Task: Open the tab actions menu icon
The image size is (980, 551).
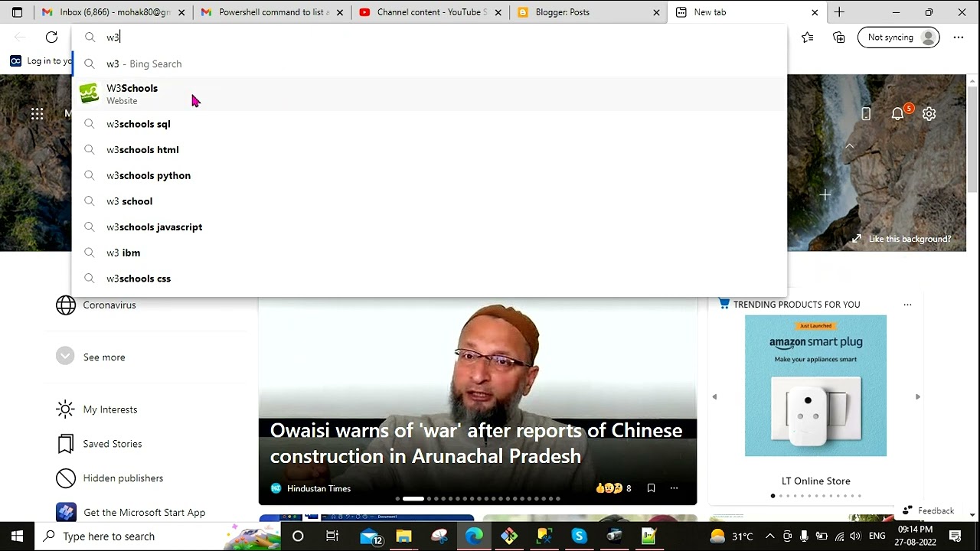Action: click(x=17, y=12)
